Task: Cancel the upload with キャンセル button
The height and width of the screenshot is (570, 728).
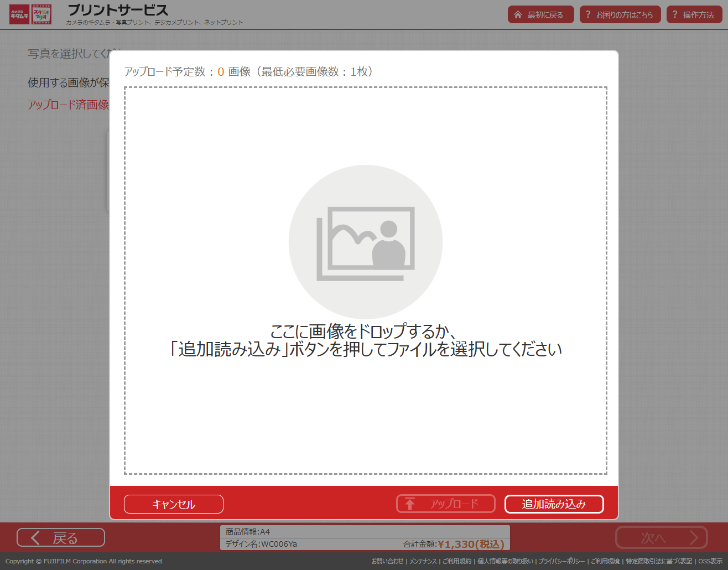Action: (173, 504)
